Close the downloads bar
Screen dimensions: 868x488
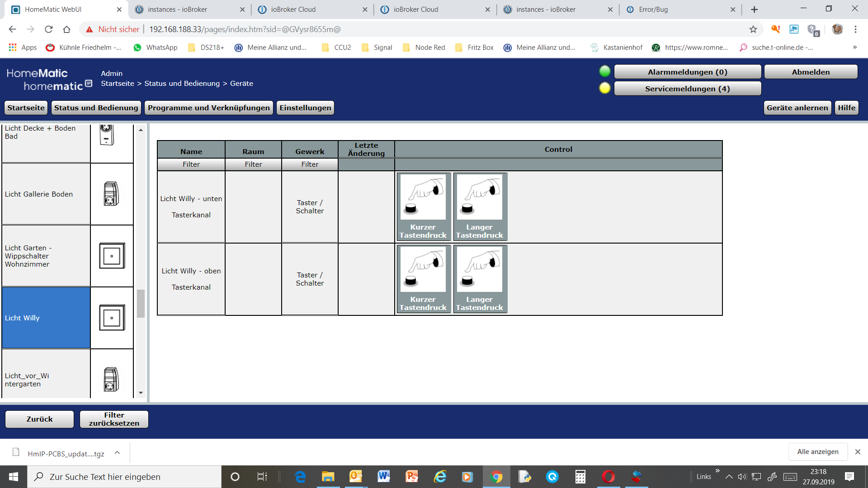(x=857, y=452)
